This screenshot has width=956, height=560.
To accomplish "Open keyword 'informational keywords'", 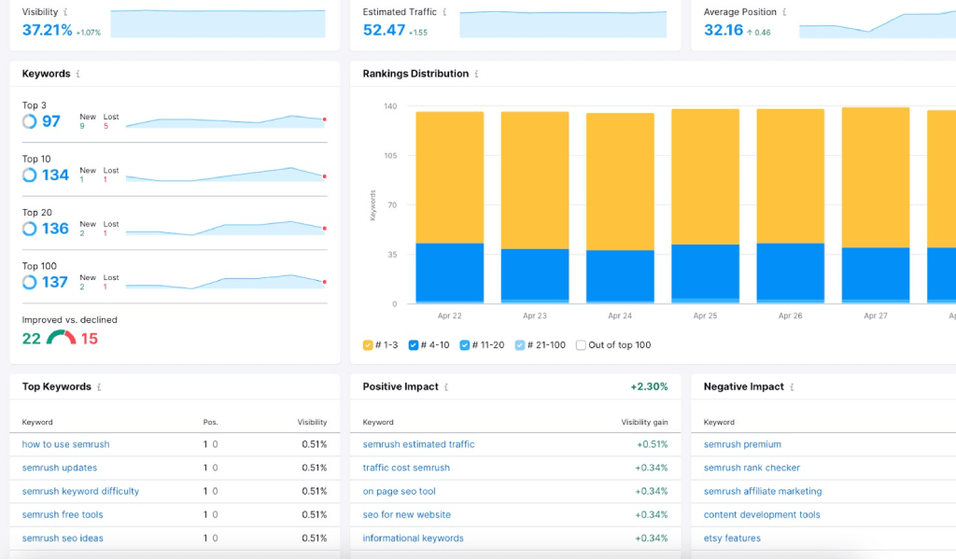I will pos(413,538).
